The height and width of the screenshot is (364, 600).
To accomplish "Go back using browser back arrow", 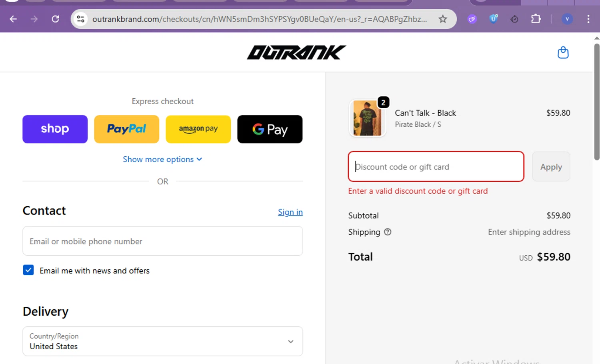I will tap(13, 19).
